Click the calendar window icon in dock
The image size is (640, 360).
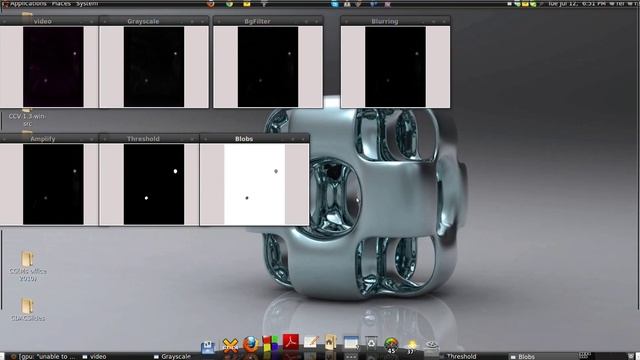point(351,343)
